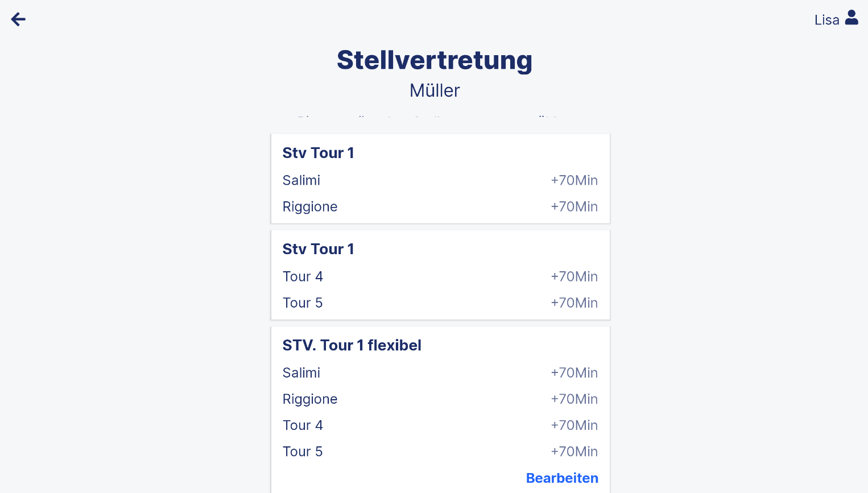Select the first Stv Tour 1 card heading
This screenshot has height=493, width=868.
pos(318,153)
